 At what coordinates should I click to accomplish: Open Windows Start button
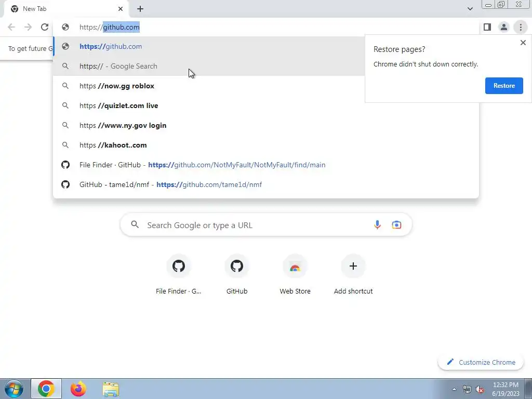click(14, 389)
